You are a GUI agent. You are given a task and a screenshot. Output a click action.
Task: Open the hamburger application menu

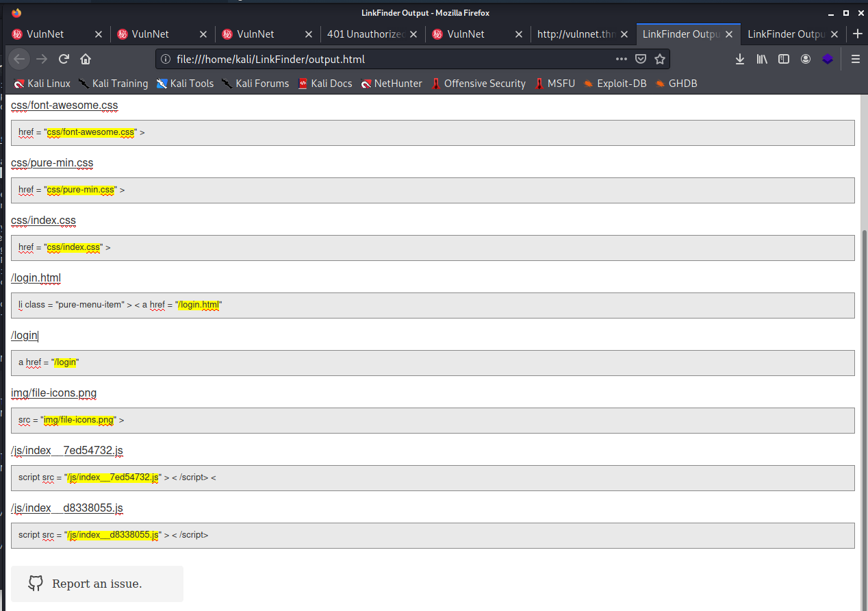pyautogui.click(x=855, y=60)
